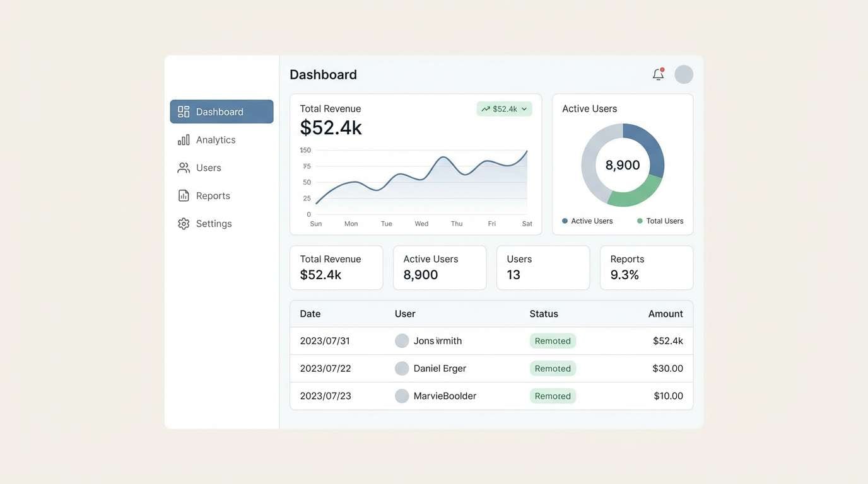Toggle the Active Users legend dot
The image size is (868, 484).
coord(563,220)
